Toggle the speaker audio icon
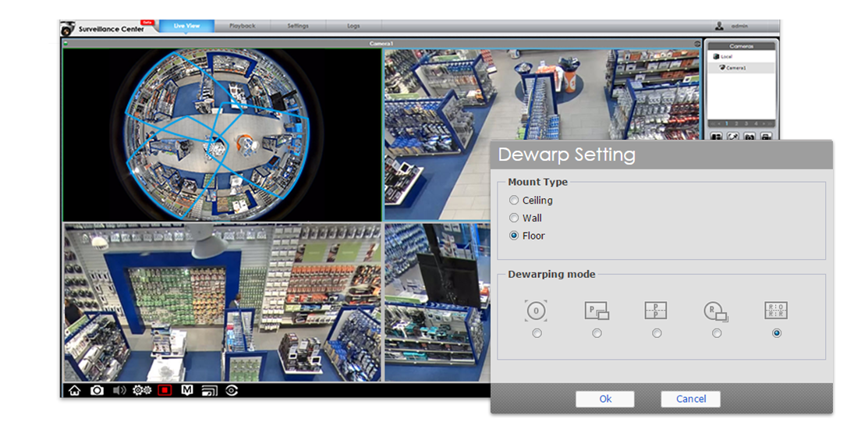The image size is (868, 437). click(x=119, y=390)
